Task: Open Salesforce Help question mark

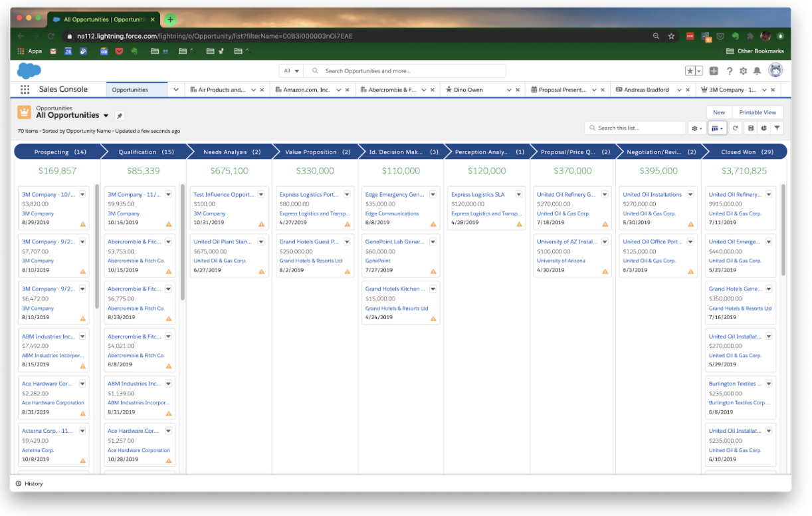Action: pyautogui.click(x=730, y=71)
